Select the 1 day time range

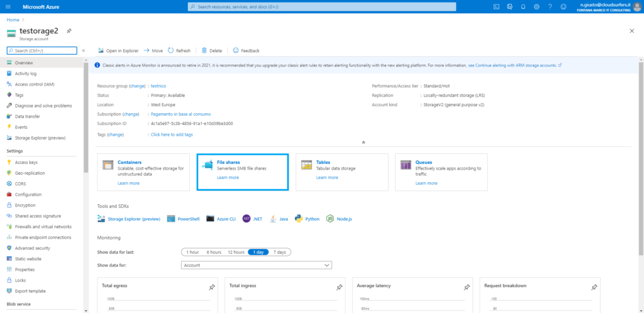(x=258, y=252)
